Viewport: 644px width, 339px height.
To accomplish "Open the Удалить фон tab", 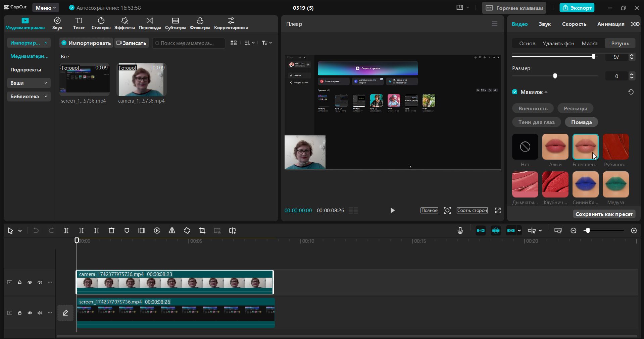I will (558, 44).
